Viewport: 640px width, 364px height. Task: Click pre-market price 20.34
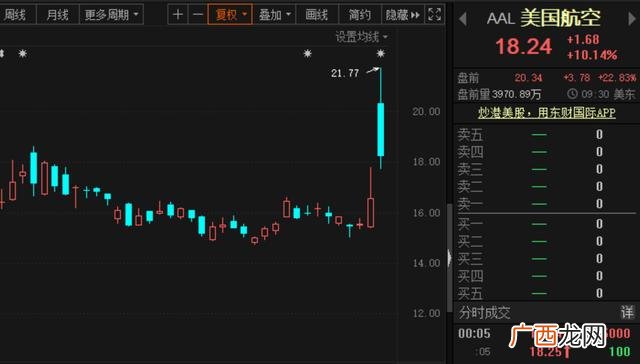click(528, 78)
